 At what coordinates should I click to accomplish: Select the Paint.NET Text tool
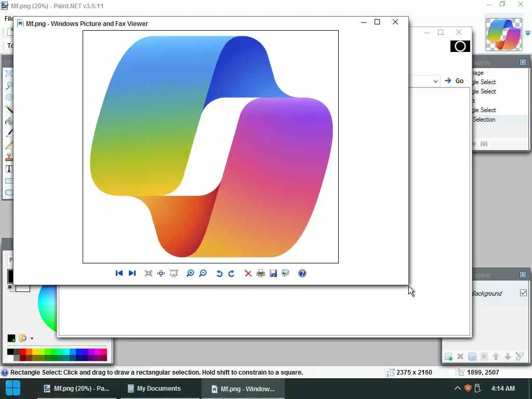[9, 169]
